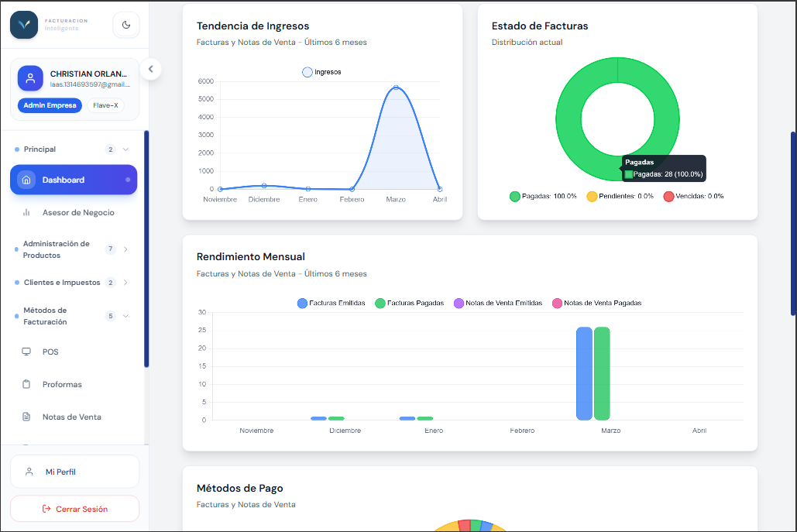Click the Asesor de Negocio chart icon
Image resolution: width=797 pixels, height=532 pixels.
pyautogui.click(x=26, y=212)
